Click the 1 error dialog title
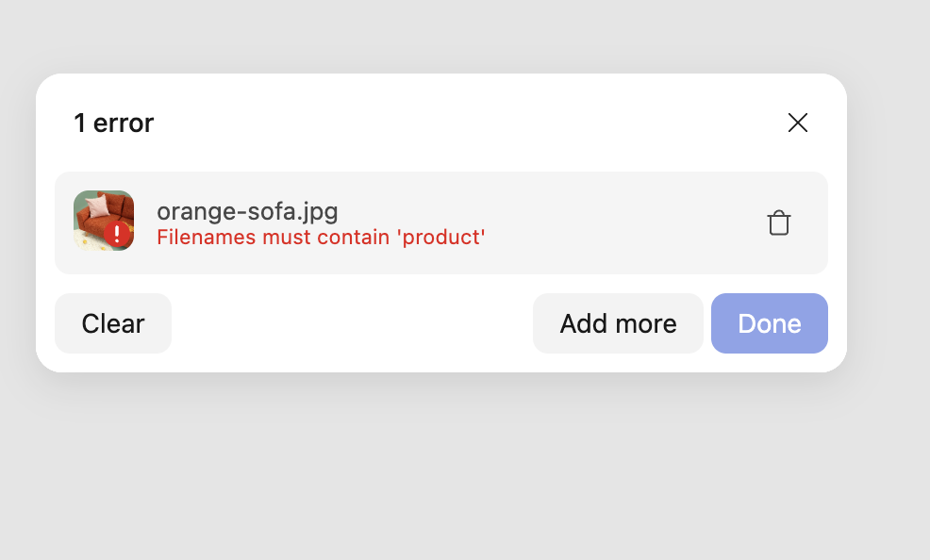Viewport: 930px width, 560px height. pos(114,123)
